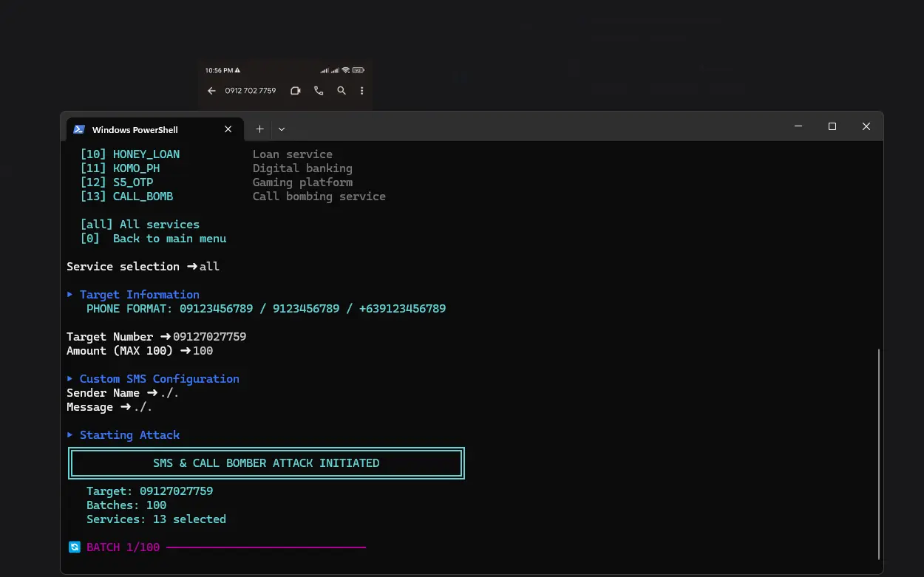The height and width of the screenshot is (577, 924).
Task: Click the PowerShell icon on the terminal tab
Action: click(x=79, y=129)
